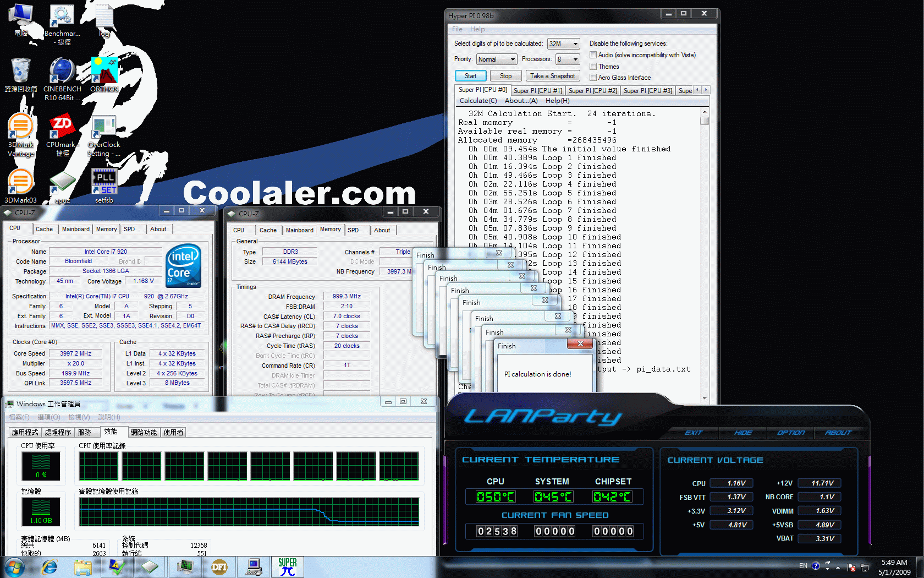This screenshot has height=578, width=924.
Task: Launch the ORTHOS desktop icon
Action: 104,75
